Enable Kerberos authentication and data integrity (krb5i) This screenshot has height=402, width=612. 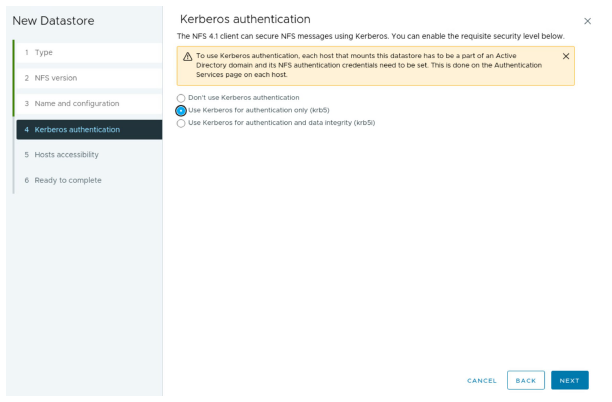(181, 123)
